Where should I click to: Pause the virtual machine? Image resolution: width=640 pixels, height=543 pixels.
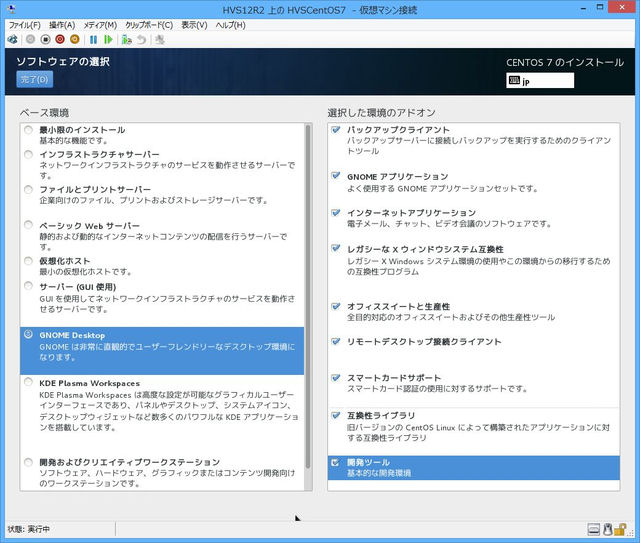[93, 40]
